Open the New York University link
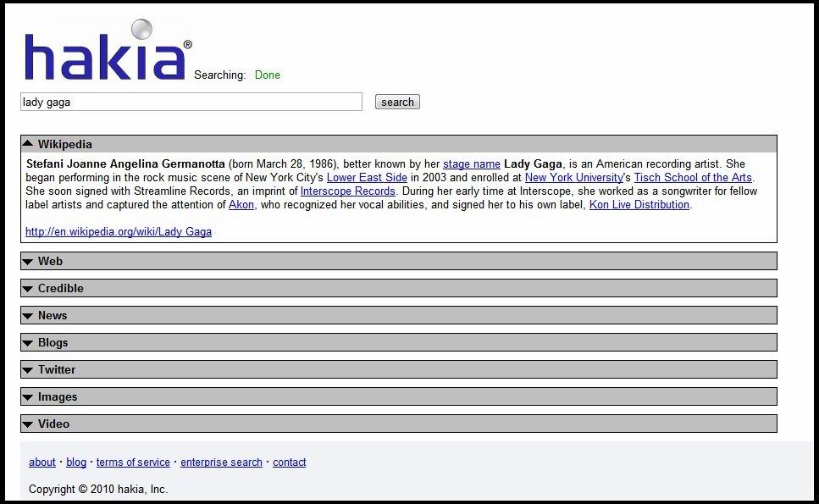 pos(574,178)
